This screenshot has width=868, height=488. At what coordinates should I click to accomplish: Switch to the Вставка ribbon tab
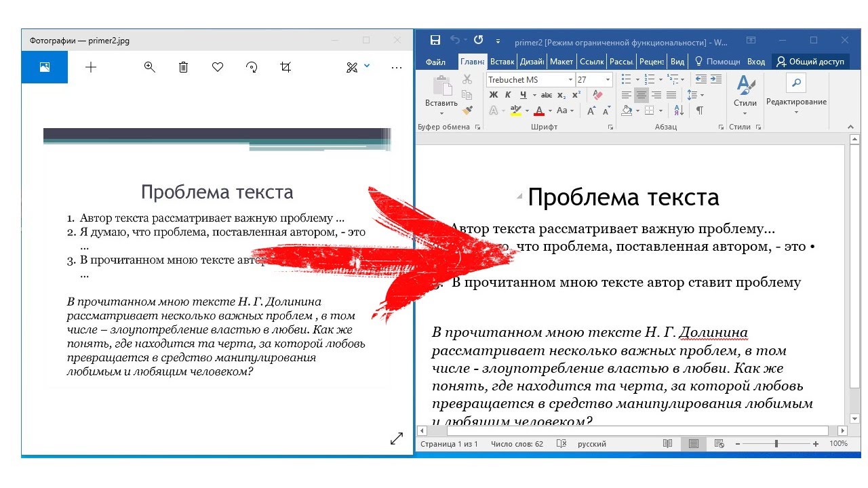coord(502,61)
